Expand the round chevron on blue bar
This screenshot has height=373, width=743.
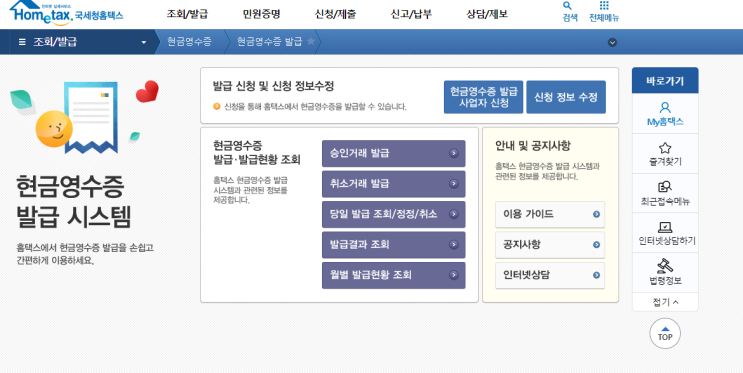(612, 42)
